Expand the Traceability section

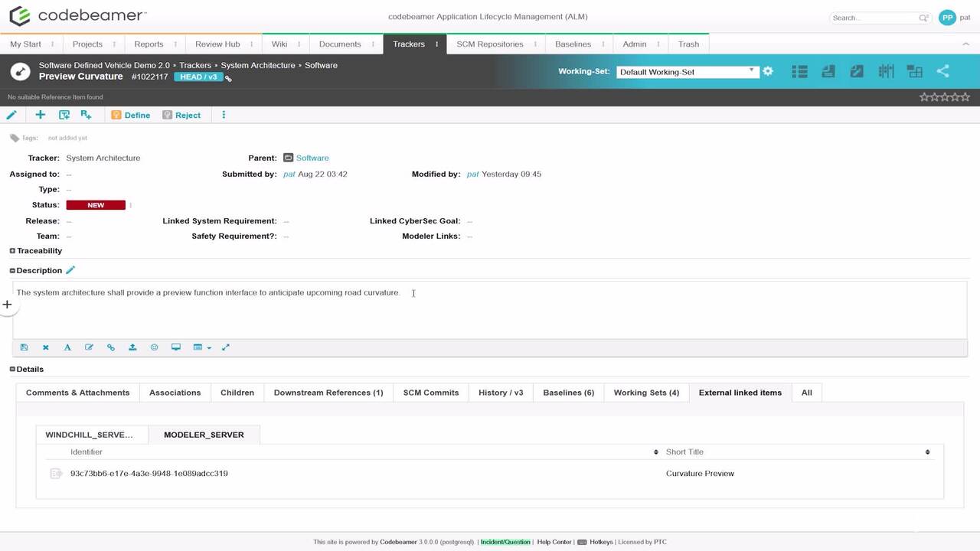pos(12,251)
